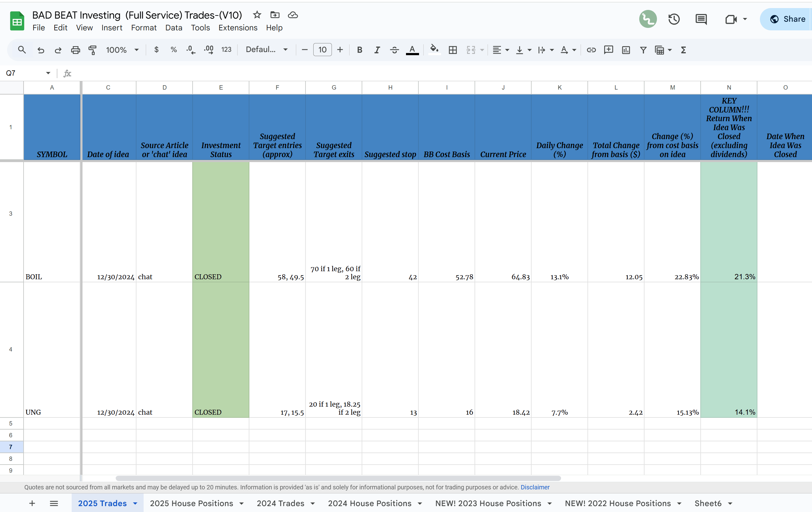Open the Disclaimer link
This screenshot has width=812, height=512.
click(x=535, y=487)
